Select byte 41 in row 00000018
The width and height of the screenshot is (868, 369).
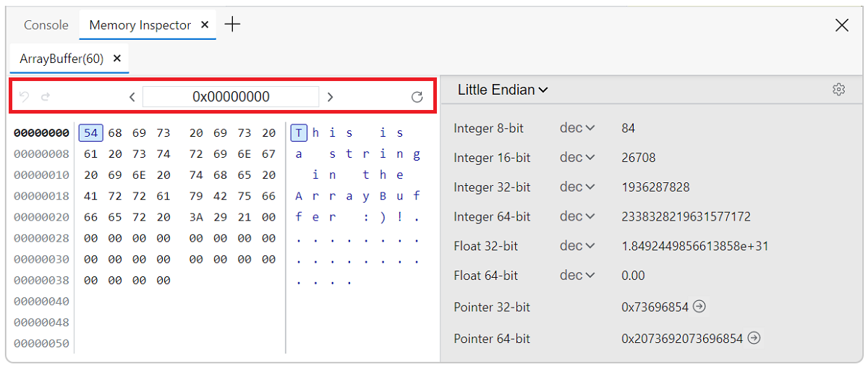click(x=90, y=196)
